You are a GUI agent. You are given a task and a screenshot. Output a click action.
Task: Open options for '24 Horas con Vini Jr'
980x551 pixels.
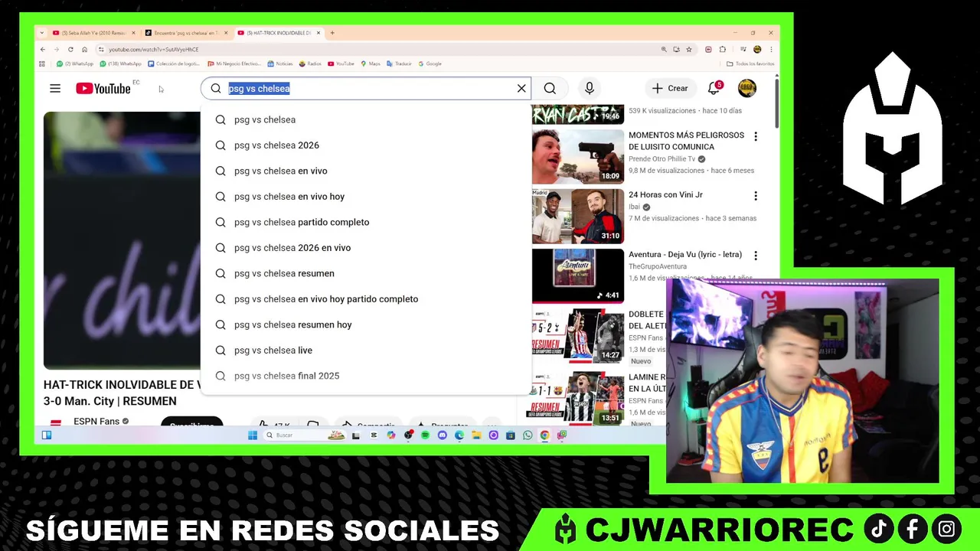[x=756, y=196]
